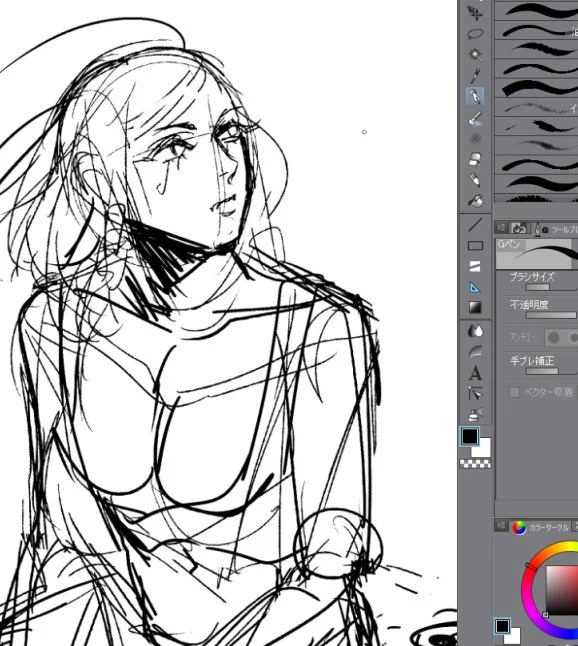
Task: Pick the Eyedropper tool
Action: [475, 75]
